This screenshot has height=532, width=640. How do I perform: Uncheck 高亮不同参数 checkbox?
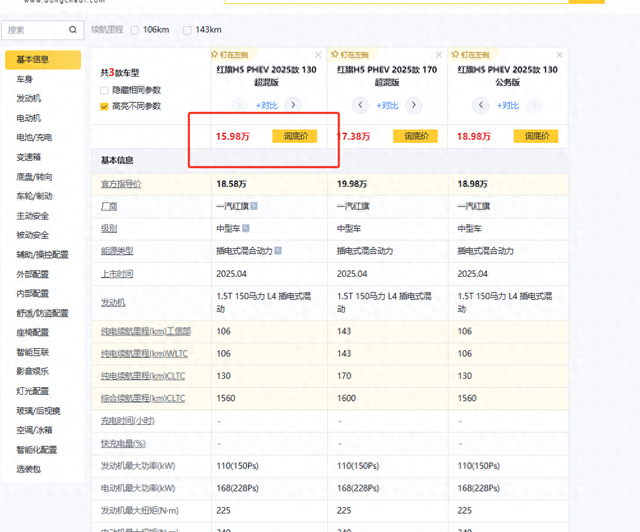pyautogui.click(x=104, y=106)
